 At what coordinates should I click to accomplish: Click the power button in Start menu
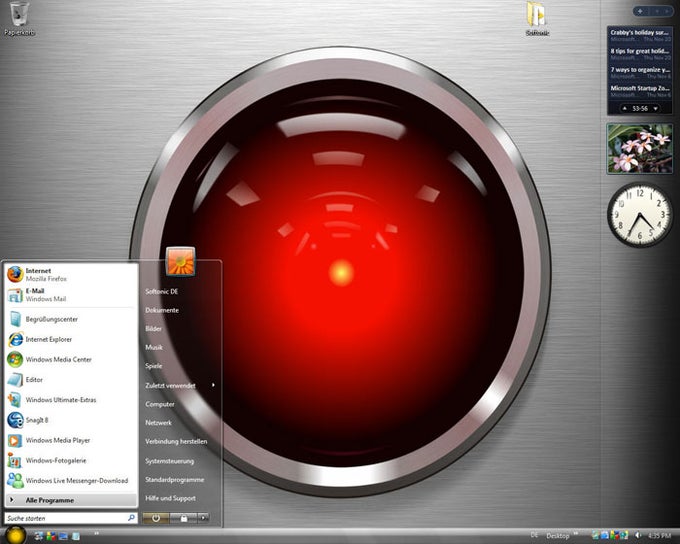[156, 518]
